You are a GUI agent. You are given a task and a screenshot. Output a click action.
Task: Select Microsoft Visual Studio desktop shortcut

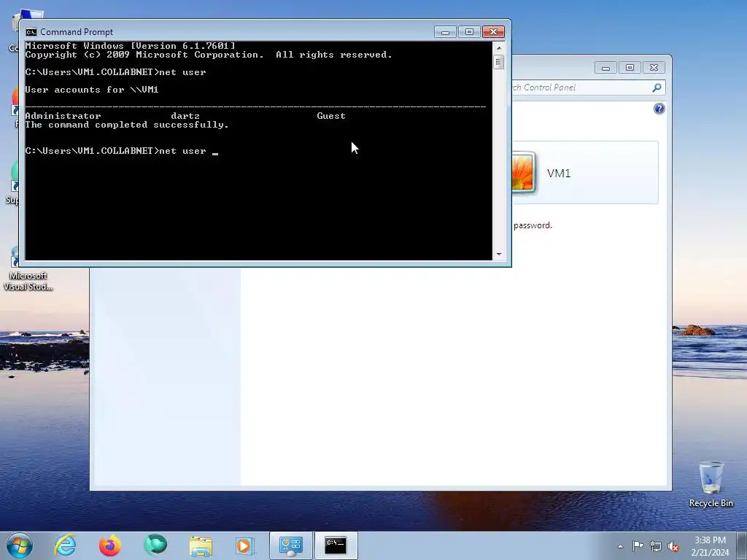click(28, 269)
